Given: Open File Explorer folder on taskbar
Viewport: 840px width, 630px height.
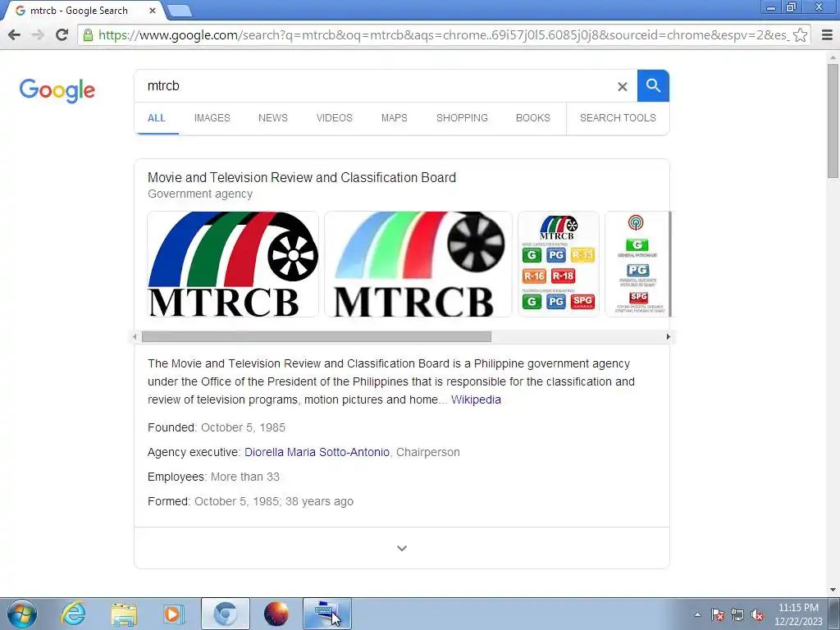Looking at the screenshot, I should click(x=124, y=614).
